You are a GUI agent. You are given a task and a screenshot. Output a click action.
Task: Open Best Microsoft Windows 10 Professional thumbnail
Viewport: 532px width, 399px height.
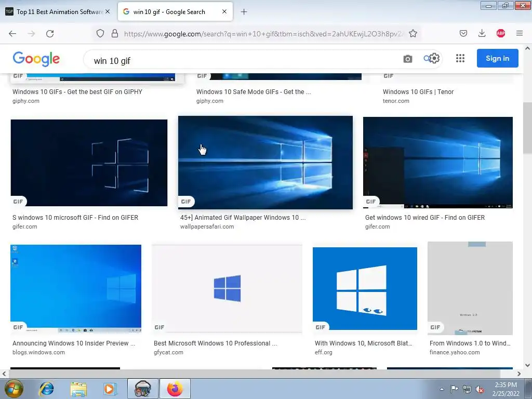click(x=227, y=289)
